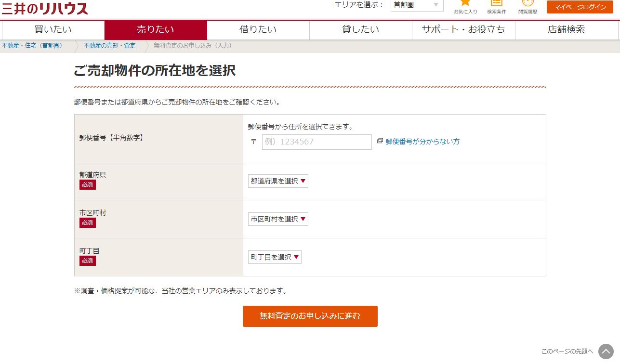This screenshot has height=364, width=620.
Task: Select the 貸したい navigation tab
Action: [x=361, y=29]
